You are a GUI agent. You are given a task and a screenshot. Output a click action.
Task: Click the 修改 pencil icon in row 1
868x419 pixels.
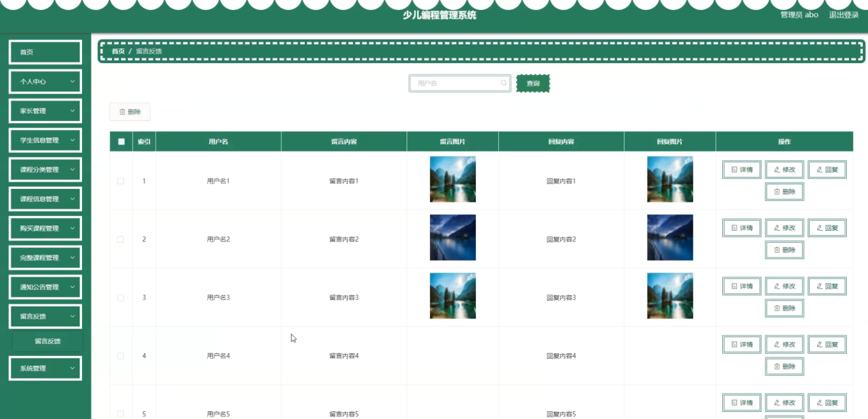pos(777,169)
